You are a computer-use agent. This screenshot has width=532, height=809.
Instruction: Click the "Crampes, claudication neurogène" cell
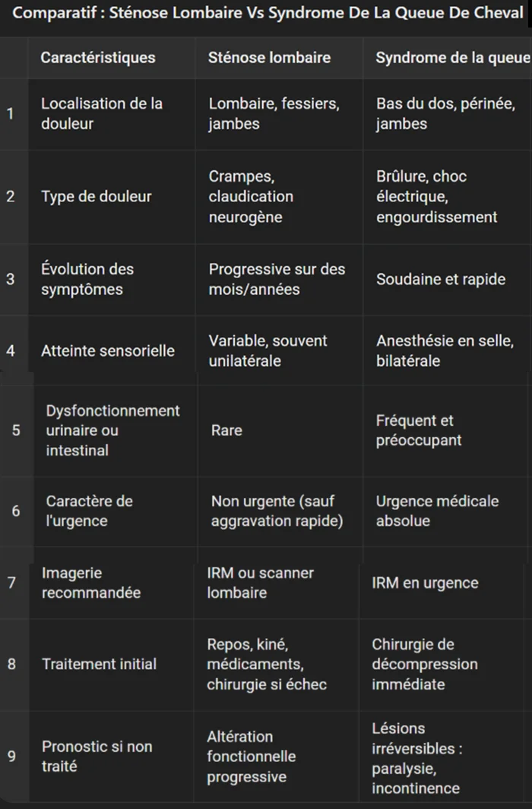click(x=251, y=197)
